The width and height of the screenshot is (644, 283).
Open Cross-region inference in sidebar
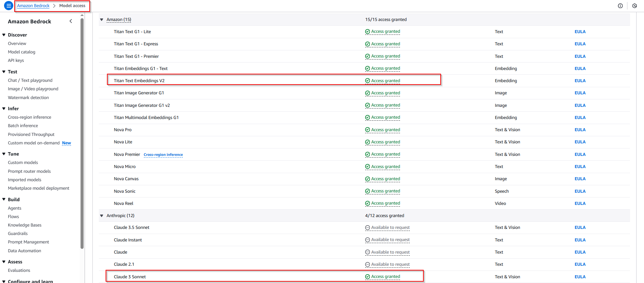[x=29, y=117]
